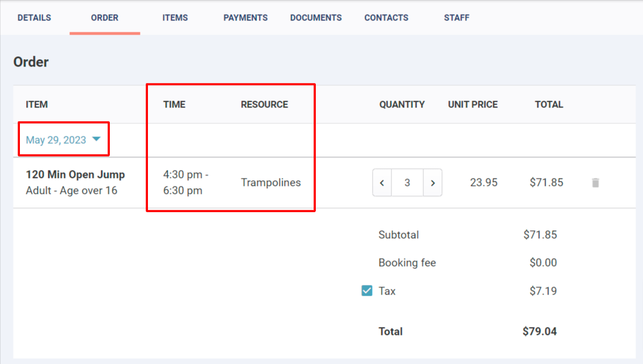The width and height of the screenshot is (643, 364).
Task: Select the Order tab
Action: pos(105,18)
